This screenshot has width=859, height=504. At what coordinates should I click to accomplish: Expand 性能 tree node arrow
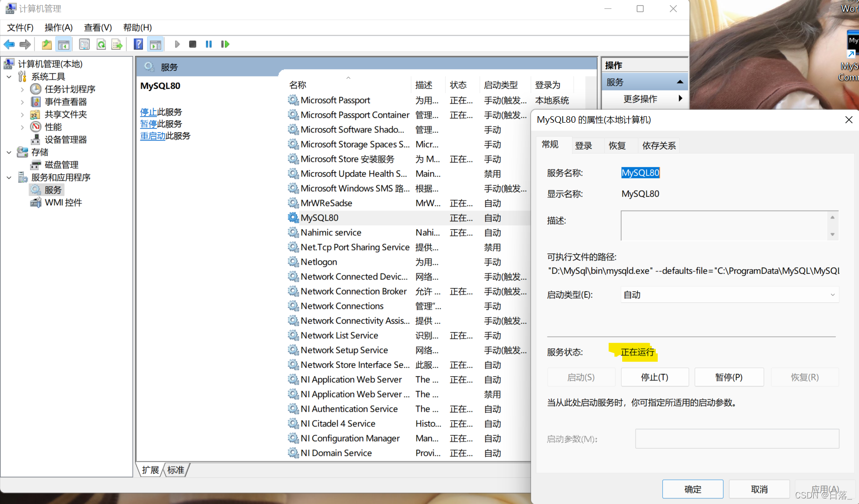pos(22,127)
